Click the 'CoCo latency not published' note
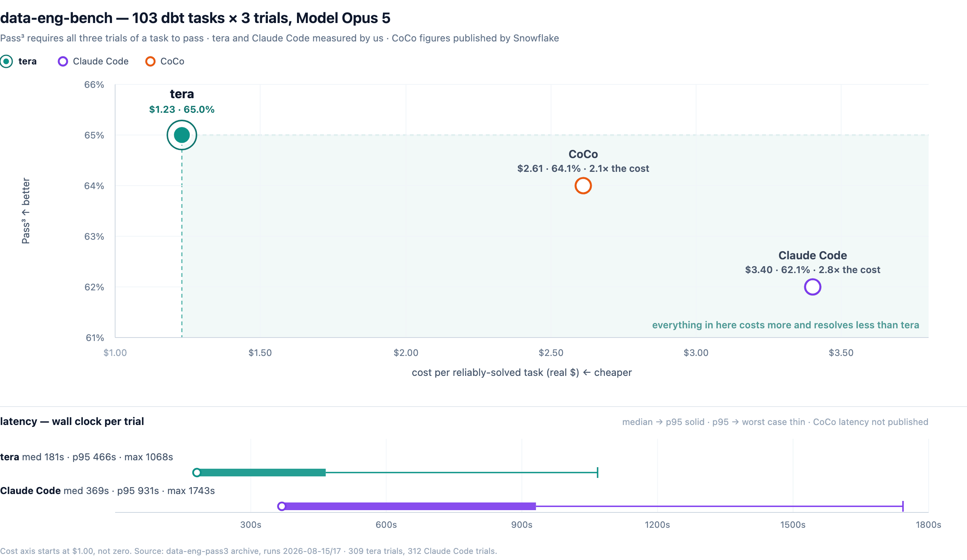The height and width of the screenshot is (560, 967). [871, 422]
